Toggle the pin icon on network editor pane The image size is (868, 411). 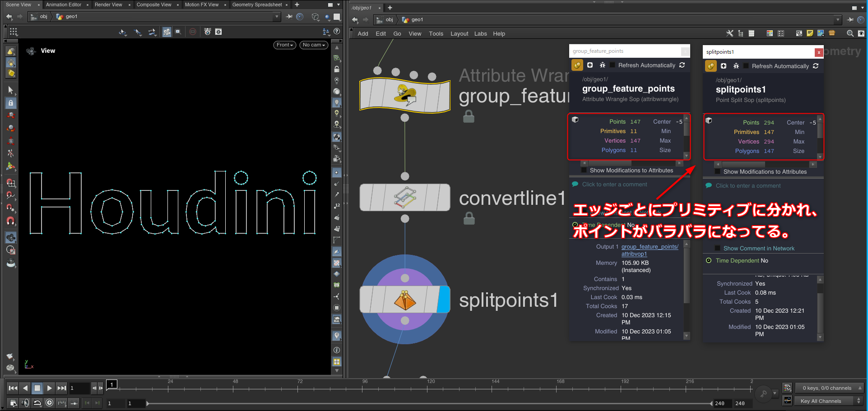[x=850, y=20]
